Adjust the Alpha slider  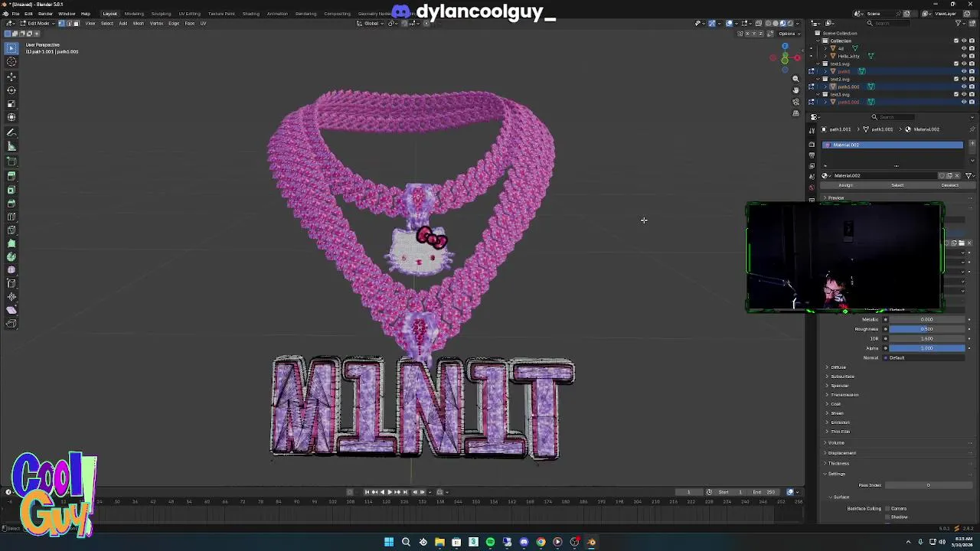click(926, 348)
